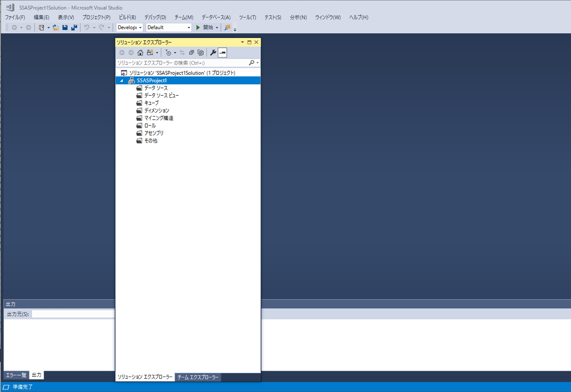Open the main toolbar overflow options arrow

click(x=235, y=29)
